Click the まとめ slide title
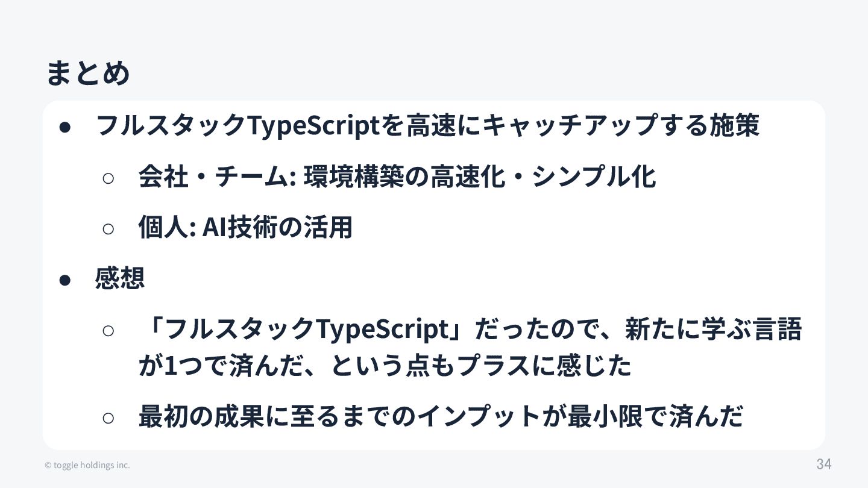868x488 pixels. [x=88, y=74]
